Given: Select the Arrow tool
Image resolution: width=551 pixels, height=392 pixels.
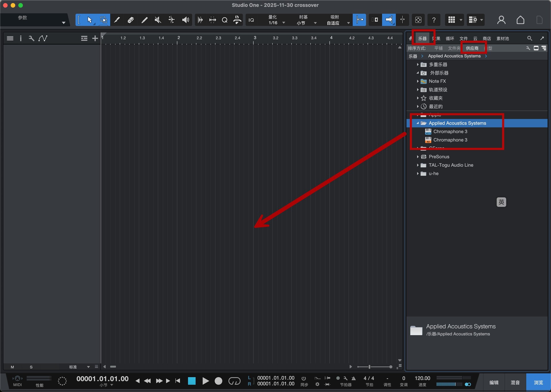Looking at the screenshot, I should click(x=90, y=20).
